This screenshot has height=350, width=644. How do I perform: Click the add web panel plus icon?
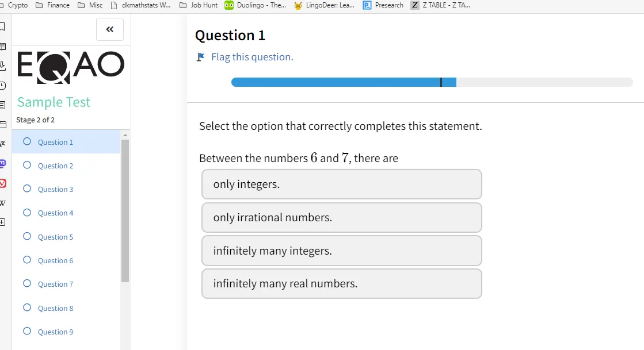pyautogui.click(x=2, y=222)
